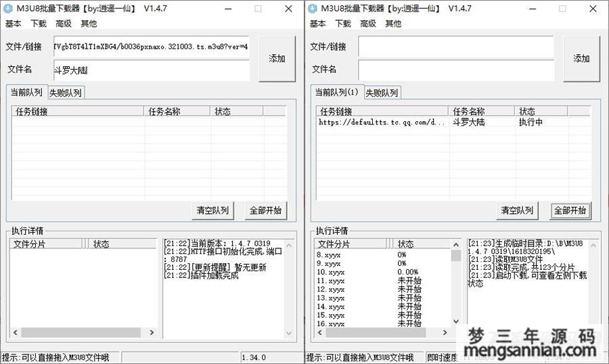Select the 14. xyyx segment row
This screenshot has height=364, width=609.
point(382,306)
